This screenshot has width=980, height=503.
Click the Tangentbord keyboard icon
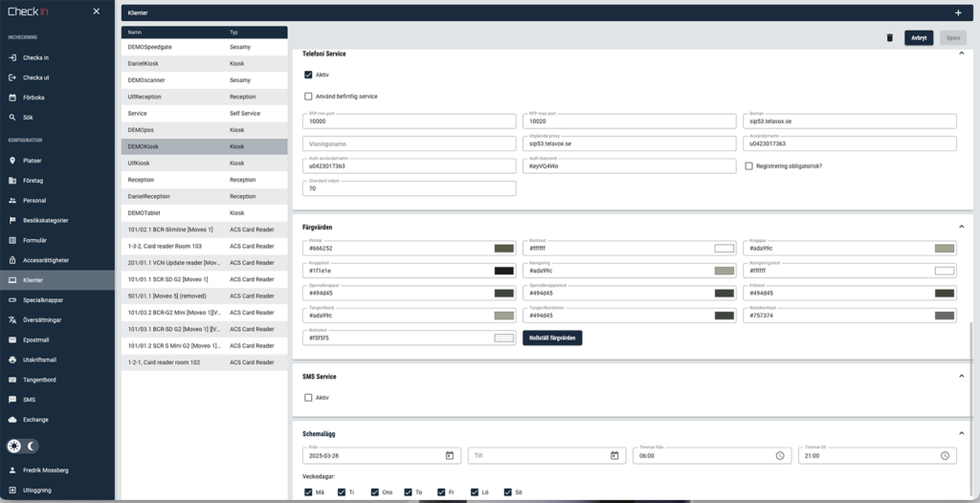point(12,380)
